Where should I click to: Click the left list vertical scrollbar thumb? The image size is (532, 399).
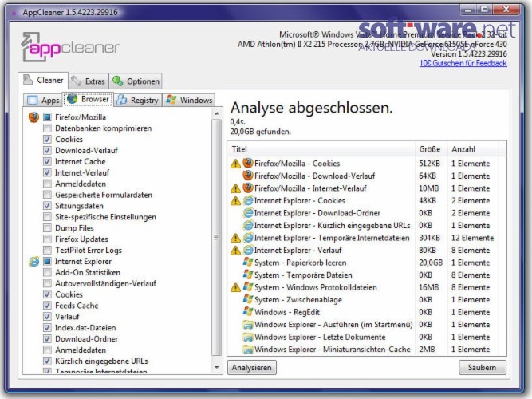[217, 237]
